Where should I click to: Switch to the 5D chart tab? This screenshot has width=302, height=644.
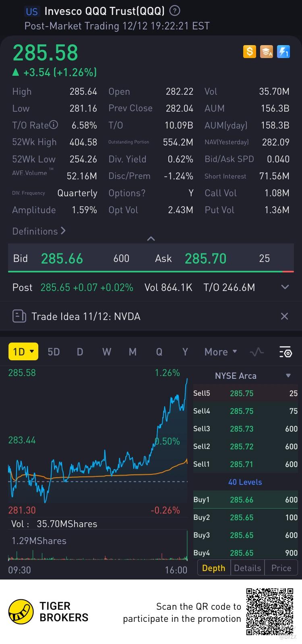pos(54,352)
